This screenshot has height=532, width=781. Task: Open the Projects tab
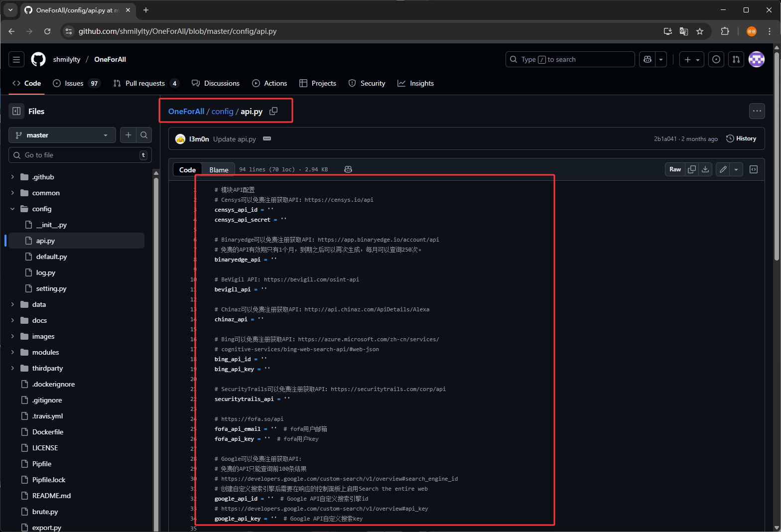318,83
